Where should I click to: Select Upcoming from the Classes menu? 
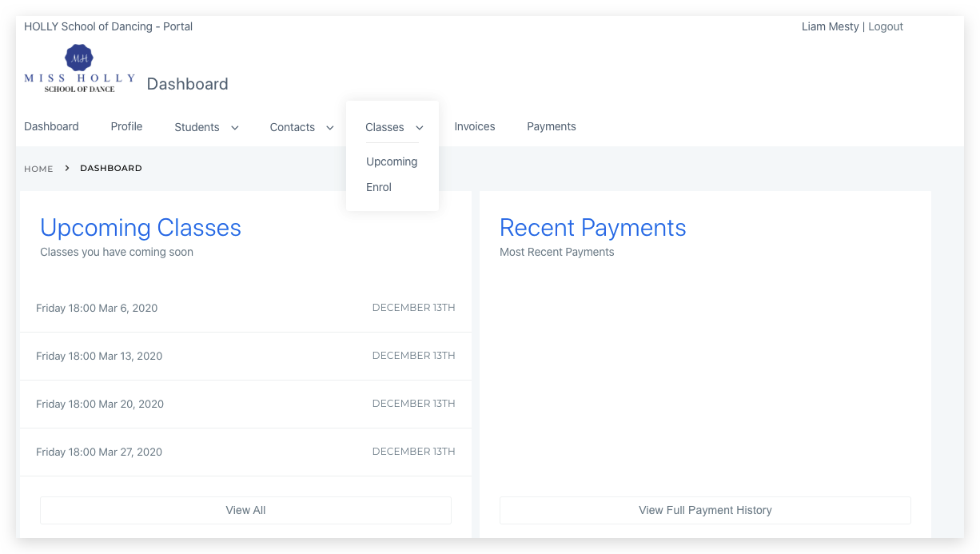pos(392,161)
